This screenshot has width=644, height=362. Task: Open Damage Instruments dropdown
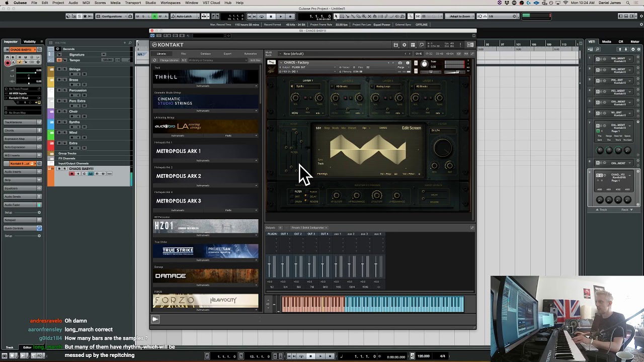205,285
